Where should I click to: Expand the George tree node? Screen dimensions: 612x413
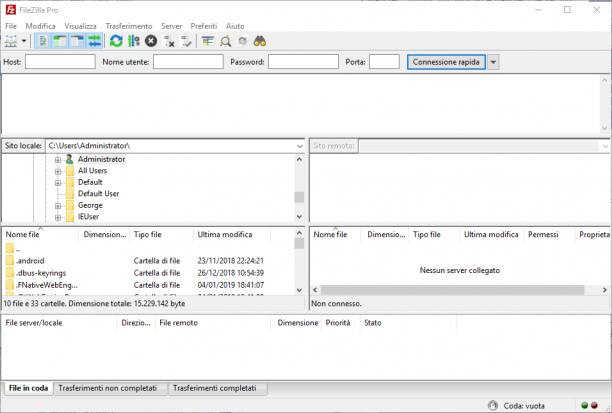click(58, 206)
